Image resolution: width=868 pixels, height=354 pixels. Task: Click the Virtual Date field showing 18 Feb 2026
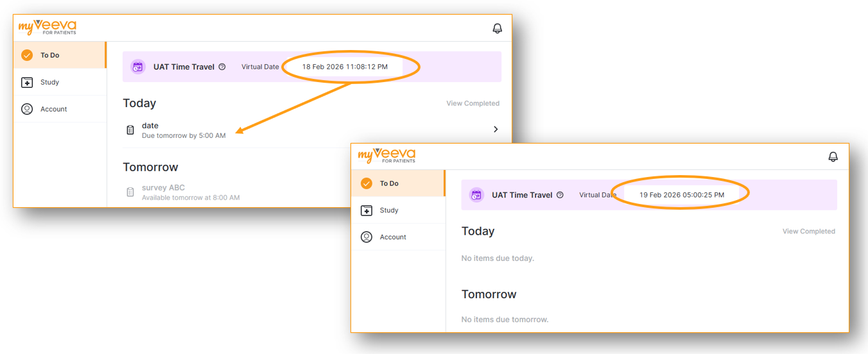(x=345, y=67)
